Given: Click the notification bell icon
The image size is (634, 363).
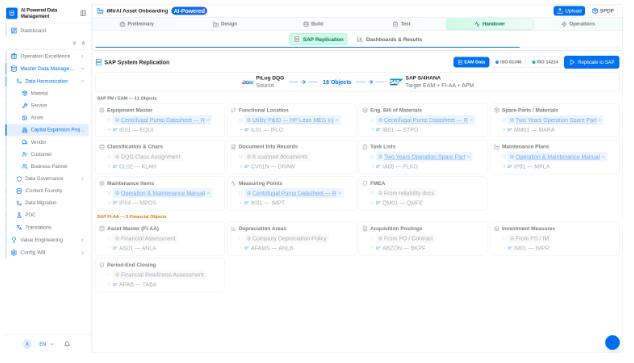Looking at the screenshot, I should 67,344.
